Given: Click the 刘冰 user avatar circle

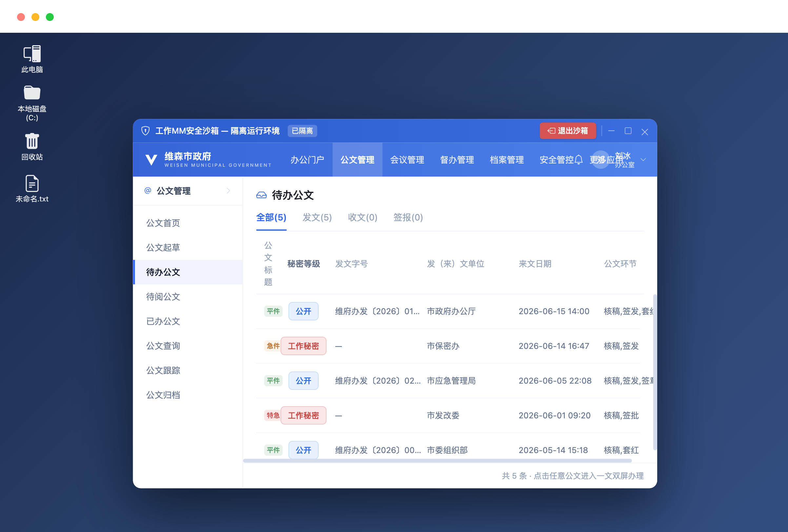Looking at the screenshot, I should click(601, 160).
